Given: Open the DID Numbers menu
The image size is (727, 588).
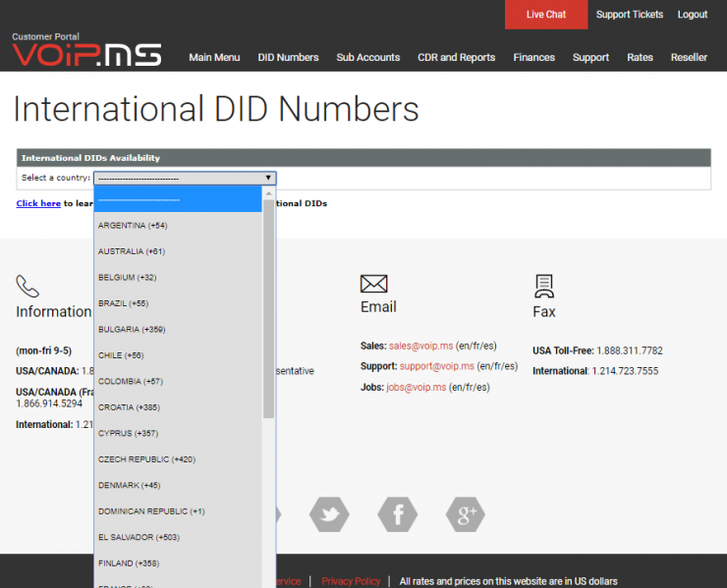Looking at the screenshot, I should click(x=288, y=57).
